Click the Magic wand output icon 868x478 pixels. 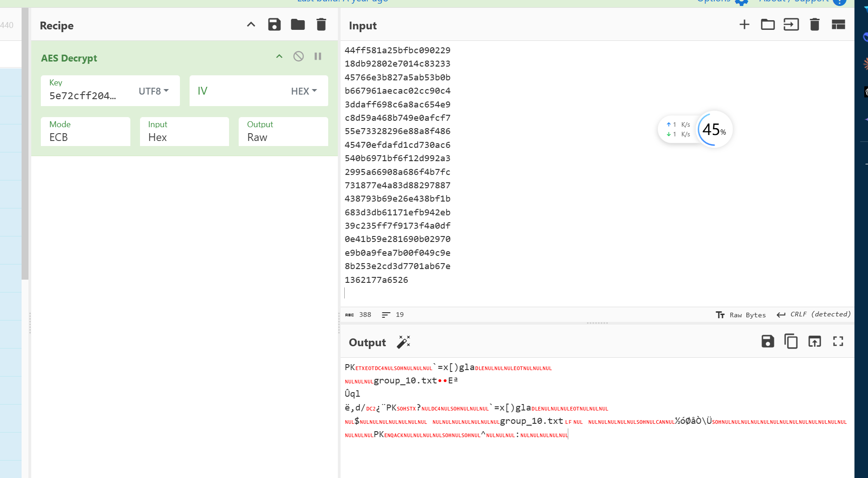point(403,342)
